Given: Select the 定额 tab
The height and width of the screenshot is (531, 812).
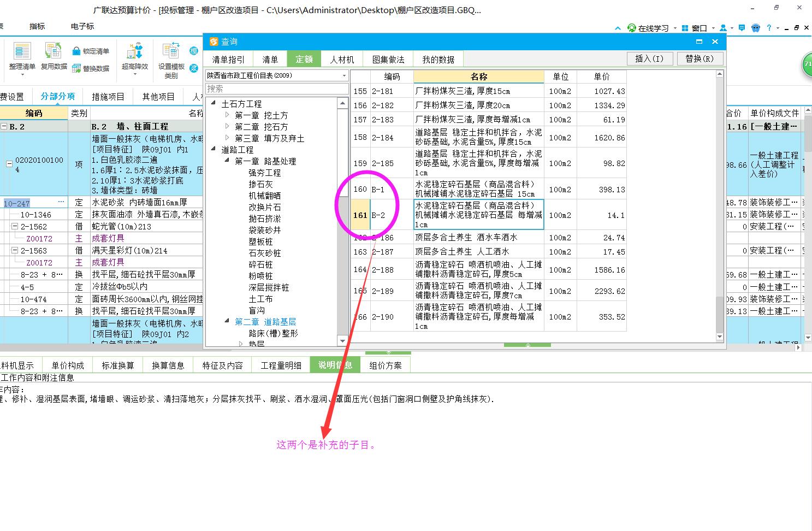Looking at the screenshot, I should (x=304, y=60).
